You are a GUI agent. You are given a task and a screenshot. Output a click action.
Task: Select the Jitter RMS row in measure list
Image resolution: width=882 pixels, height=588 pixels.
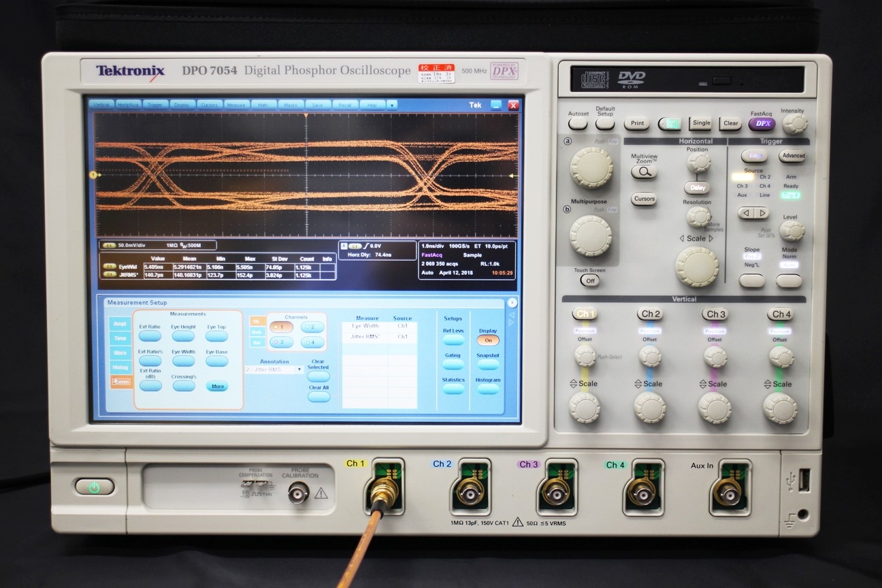379,337
